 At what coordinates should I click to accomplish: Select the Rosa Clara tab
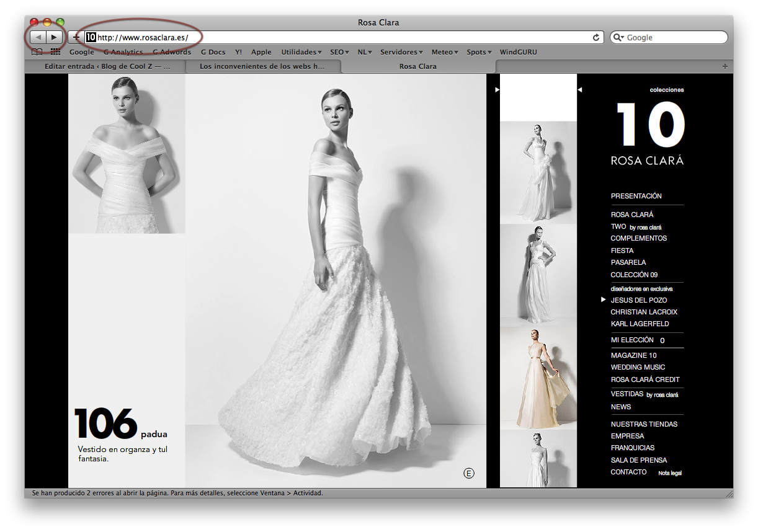point(418,66)
